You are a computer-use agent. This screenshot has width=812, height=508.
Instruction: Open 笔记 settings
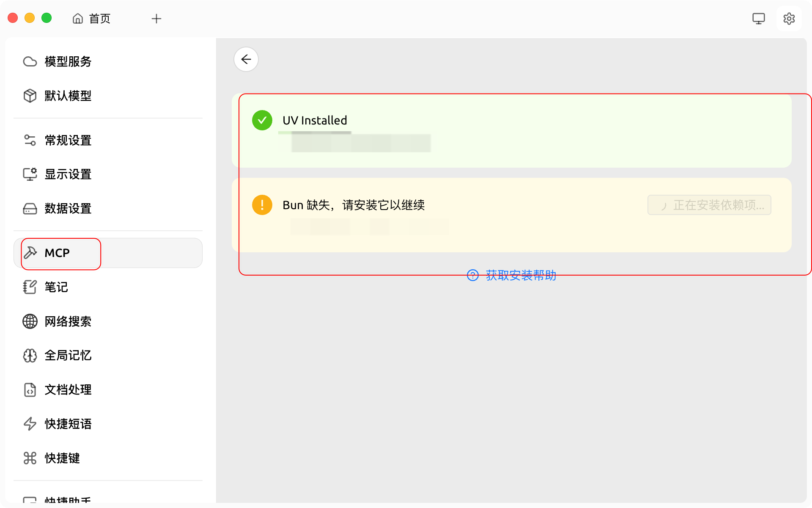56,287
